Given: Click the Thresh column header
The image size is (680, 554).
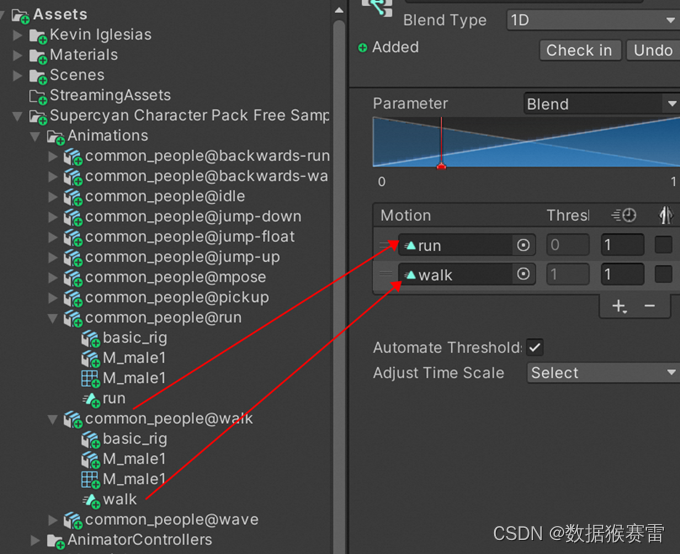Looking at the screenshot, I should click(568, 215).
